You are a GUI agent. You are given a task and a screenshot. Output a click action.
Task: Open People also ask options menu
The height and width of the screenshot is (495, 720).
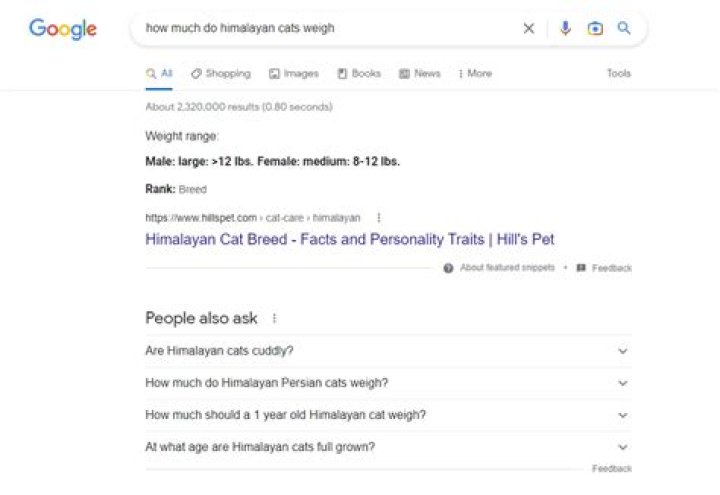coord(274,319)
